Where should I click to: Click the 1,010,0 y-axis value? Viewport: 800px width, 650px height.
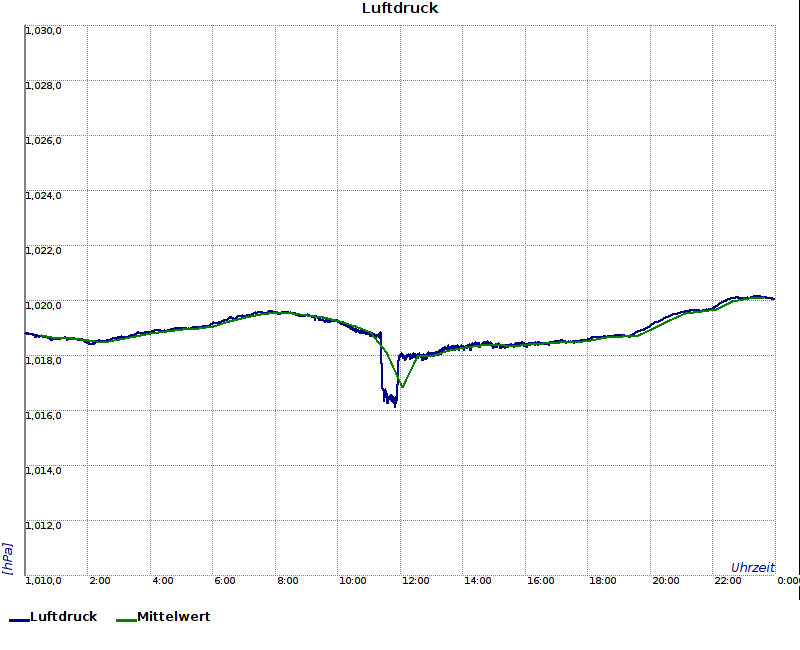pyautogui.click(x=43, y=581)
